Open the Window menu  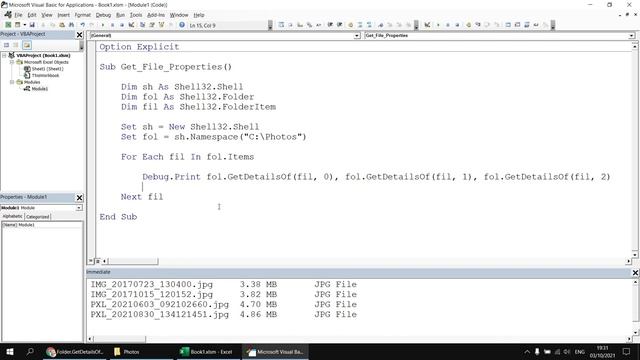179,15
